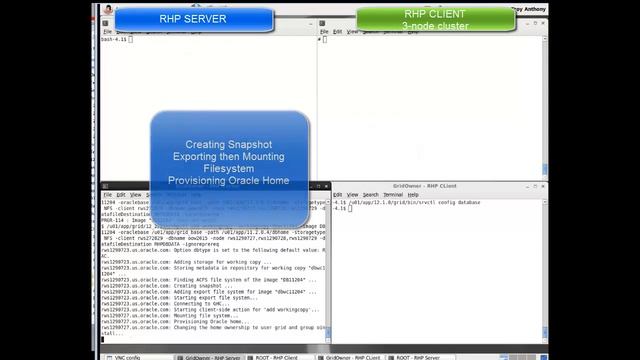Click scroll-up arrow in top-right terminal
The height and width of the screenshot is (360, 640).
[x=544, y=39]
